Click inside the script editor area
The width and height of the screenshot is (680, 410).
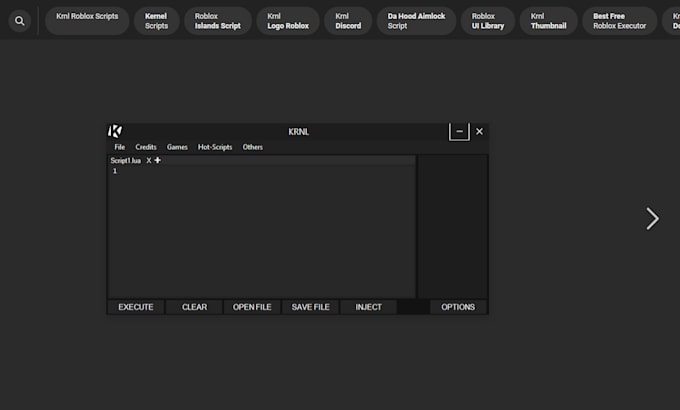click(x=260, y=230)
